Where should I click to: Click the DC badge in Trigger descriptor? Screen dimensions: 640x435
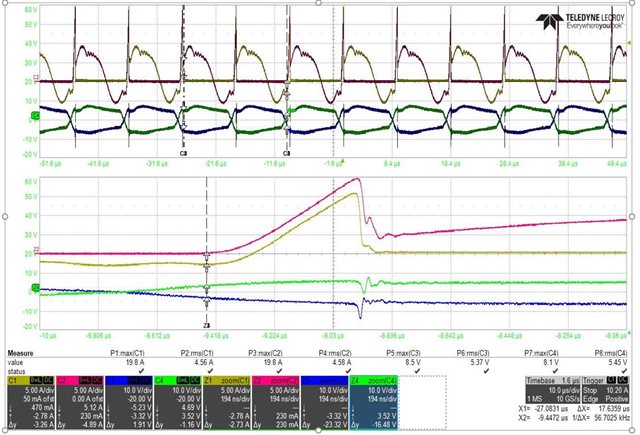(x=622, y=380)
